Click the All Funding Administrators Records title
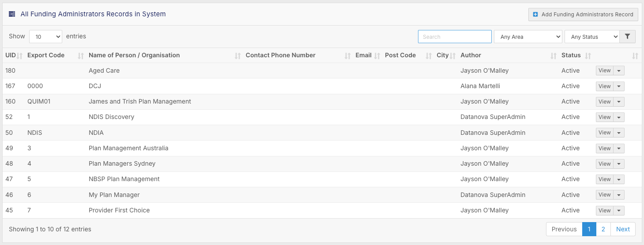Screen dimensions: 644x245 point(93,14)
